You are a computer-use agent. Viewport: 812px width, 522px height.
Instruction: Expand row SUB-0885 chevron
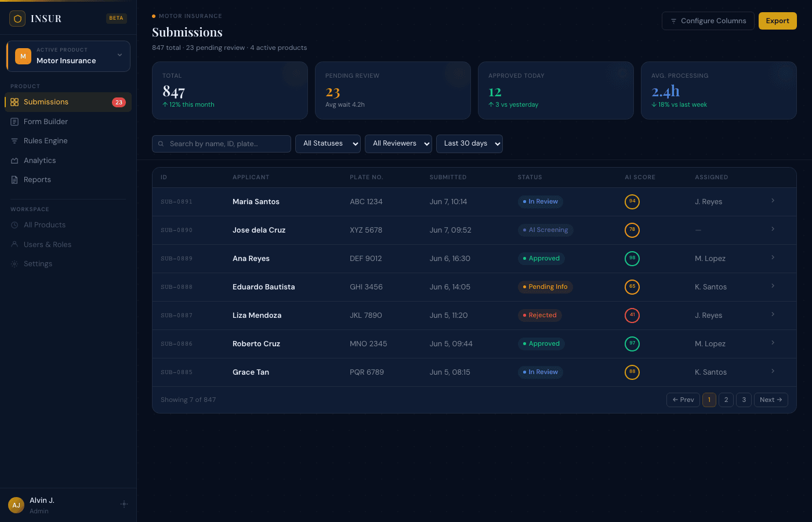[773, 371]
